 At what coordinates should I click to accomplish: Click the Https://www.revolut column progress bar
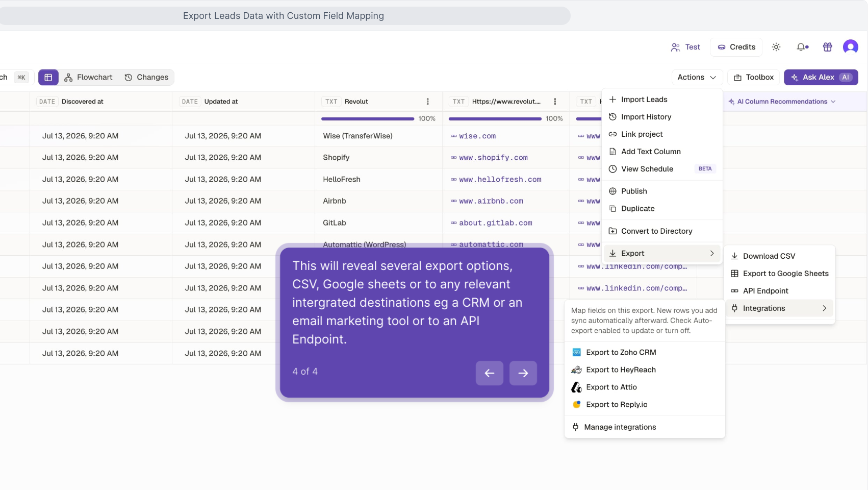pyautogui.click(x=495, y=119)
